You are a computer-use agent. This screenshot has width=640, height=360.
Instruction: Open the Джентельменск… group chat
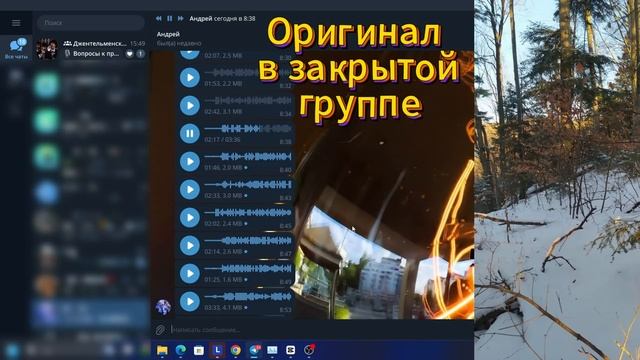click(91, 49)
